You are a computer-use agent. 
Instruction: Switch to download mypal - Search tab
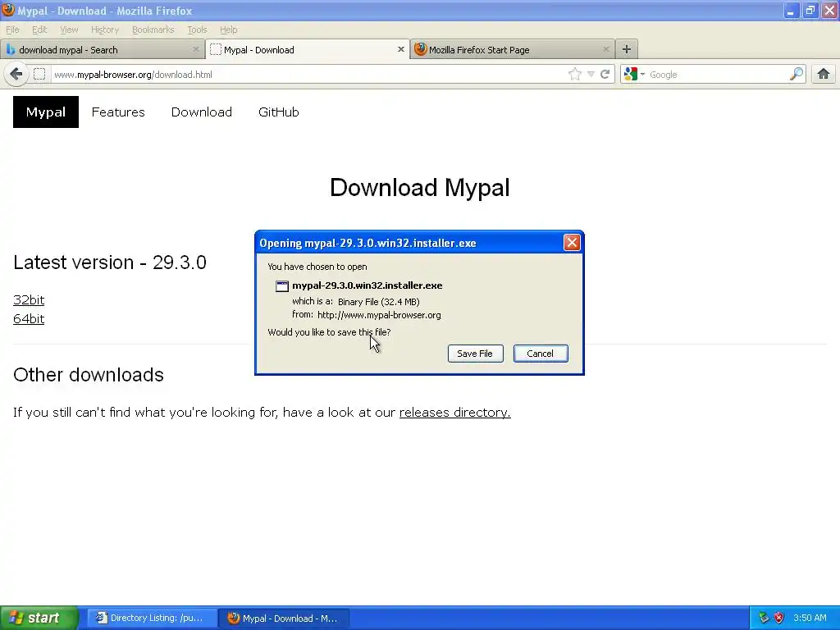pos(102,49)
